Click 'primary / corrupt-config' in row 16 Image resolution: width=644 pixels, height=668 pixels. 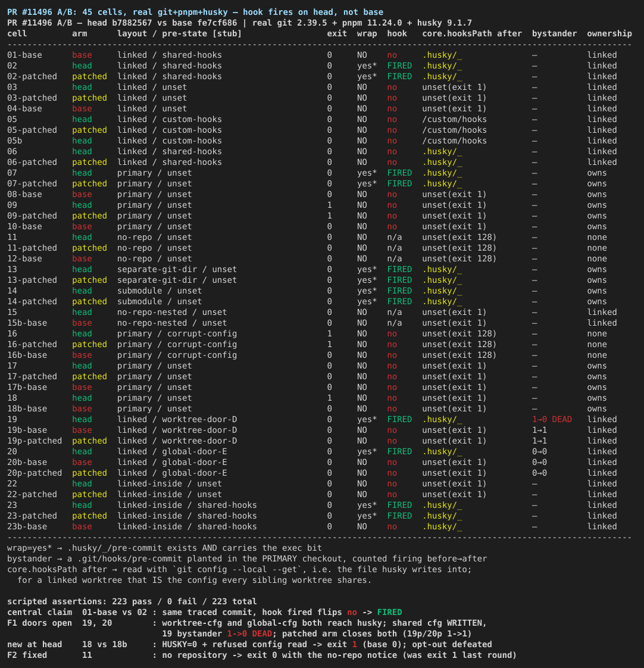click(177, 333)
